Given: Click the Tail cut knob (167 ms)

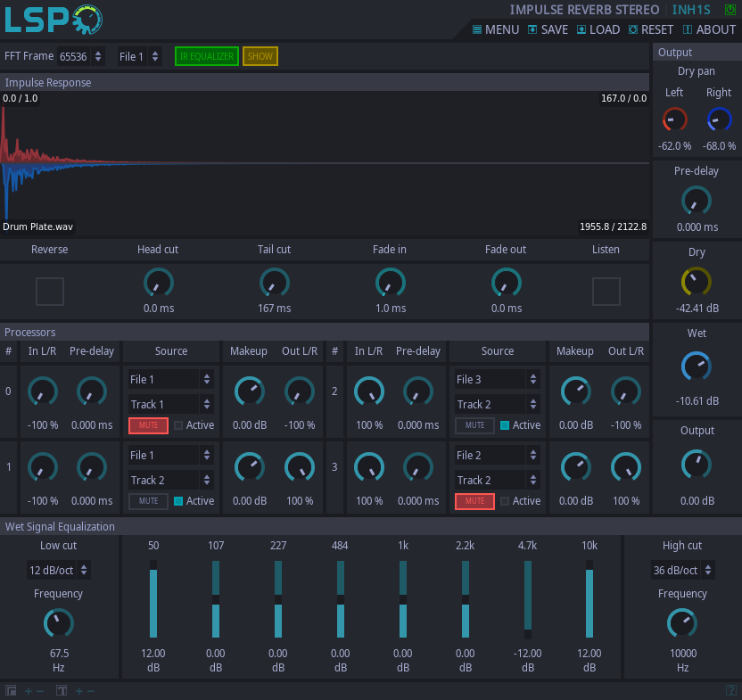Looking at the screenshot, I should [275, 283].
